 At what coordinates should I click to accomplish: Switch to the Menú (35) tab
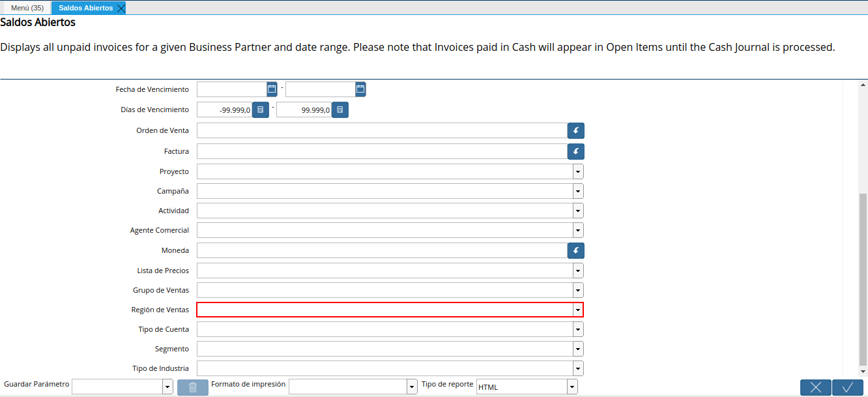(x=27, y=8)
